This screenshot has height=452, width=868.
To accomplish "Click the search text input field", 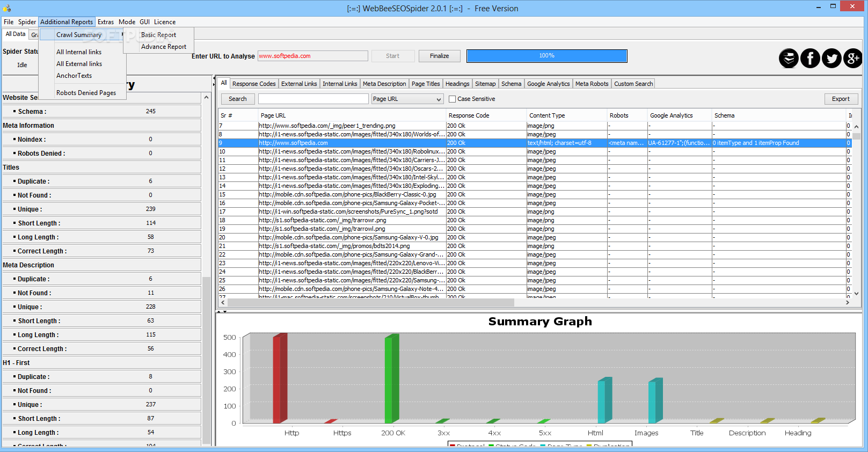I will pos(313,99).
